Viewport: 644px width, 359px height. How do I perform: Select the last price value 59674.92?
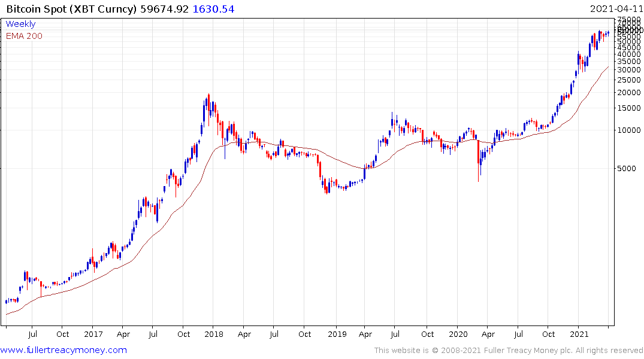[x=164, y=9]
